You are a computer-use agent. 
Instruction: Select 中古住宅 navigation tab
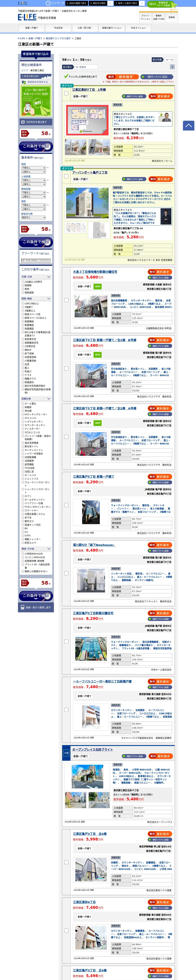click(x=58, y=28)
